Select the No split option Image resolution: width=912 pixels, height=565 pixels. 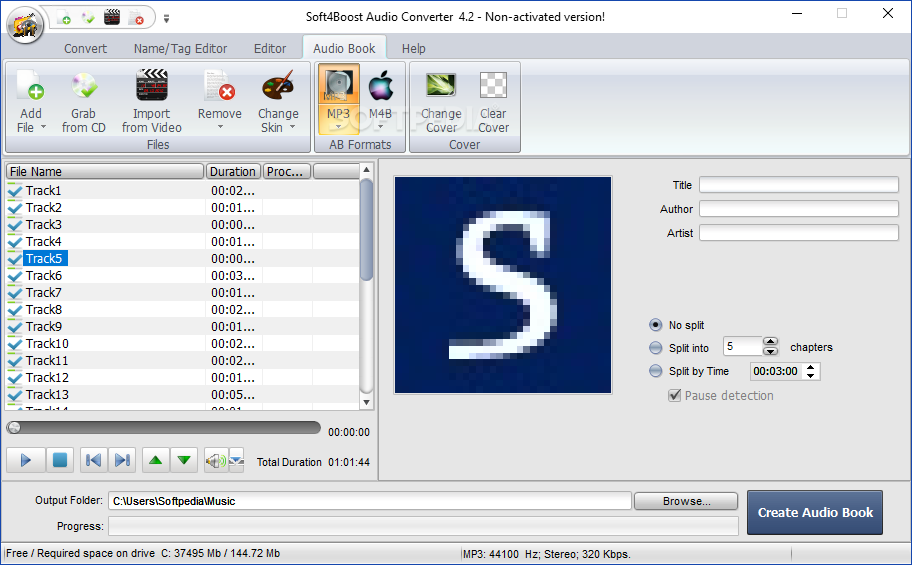tap(656, 325)
